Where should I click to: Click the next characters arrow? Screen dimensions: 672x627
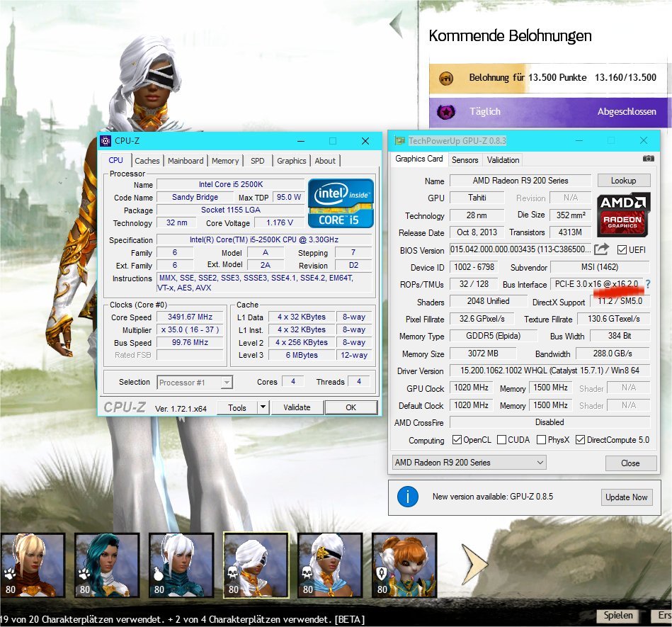click(474, 563)
